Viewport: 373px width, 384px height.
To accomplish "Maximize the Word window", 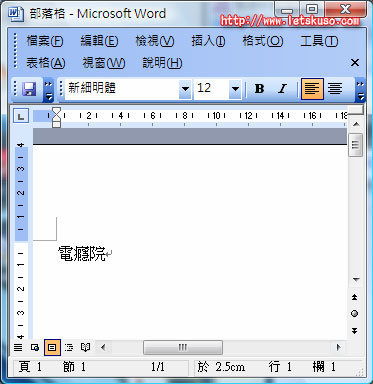I will (x=312, y=9).
